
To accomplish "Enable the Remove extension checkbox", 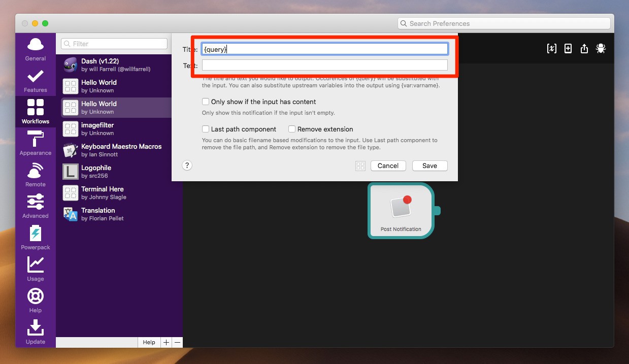I will click(292, 129).
